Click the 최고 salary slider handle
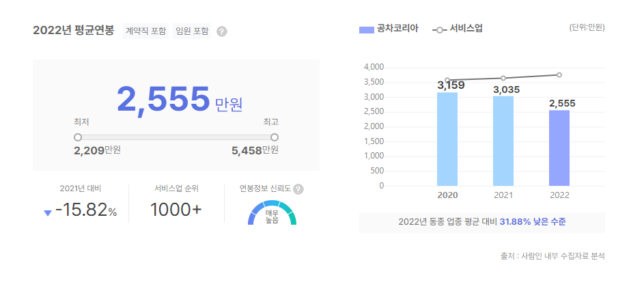 point(275,137)
